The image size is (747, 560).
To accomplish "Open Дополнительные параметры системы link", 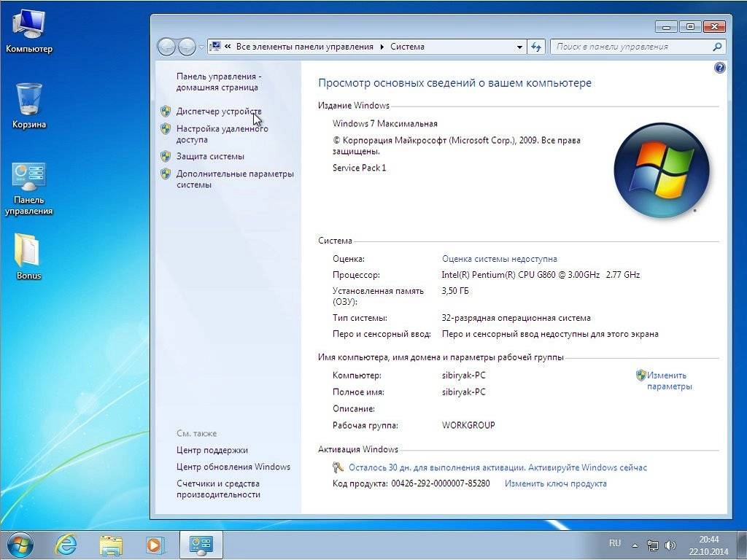I will [235, 179].
